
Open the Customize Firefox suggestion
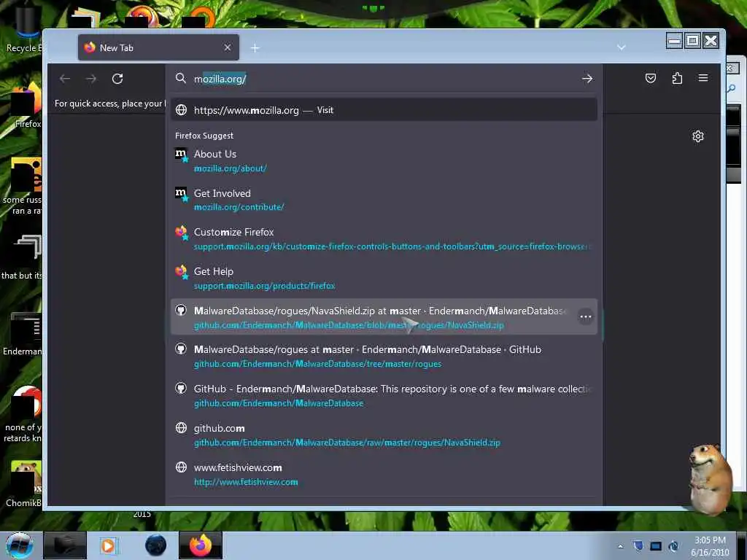384,239
